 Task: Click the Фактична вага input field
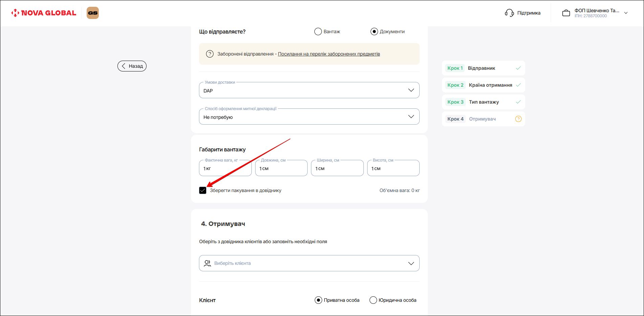(x=225, y=168)
